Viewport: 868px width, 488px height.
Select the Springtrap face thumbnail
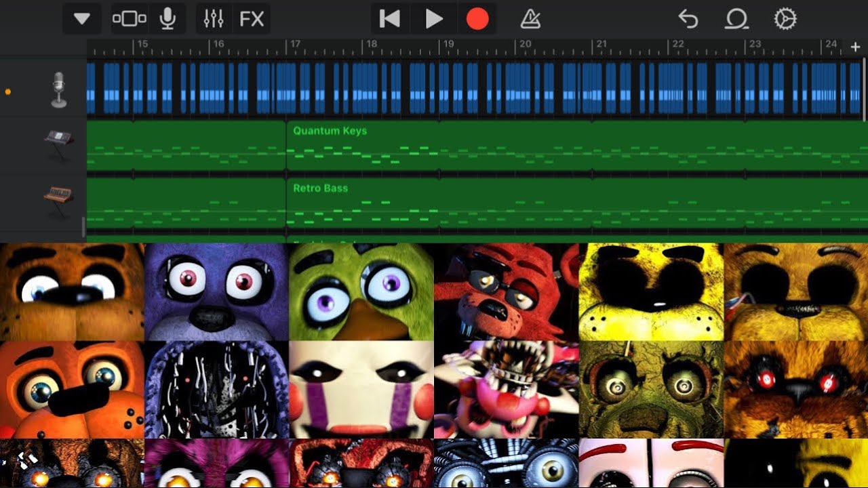click(x=651, y=390)
